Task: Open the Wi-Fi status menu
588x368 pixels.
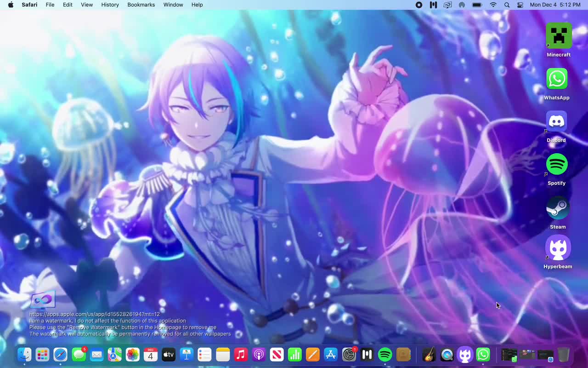Action: [493, 5]
